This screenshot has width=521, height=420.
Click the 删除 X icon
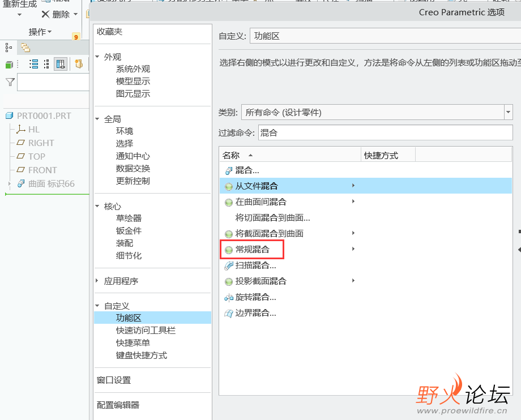[45, 14]
